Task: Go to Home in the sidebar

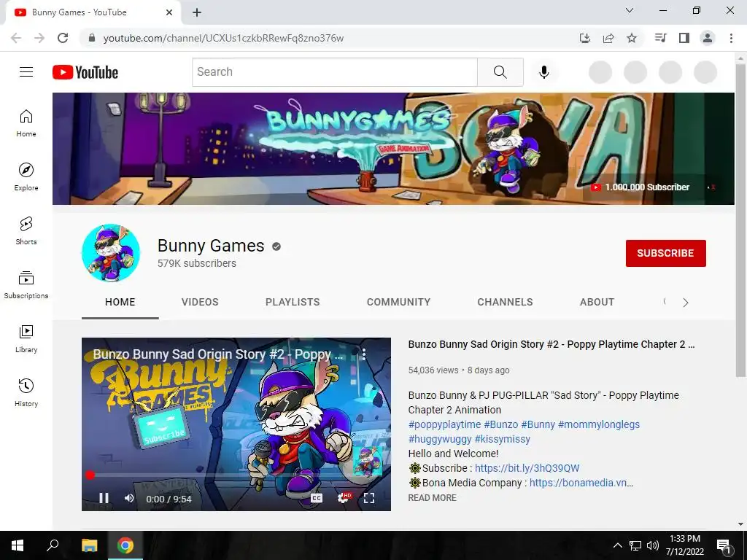Action: coord(26,122)
